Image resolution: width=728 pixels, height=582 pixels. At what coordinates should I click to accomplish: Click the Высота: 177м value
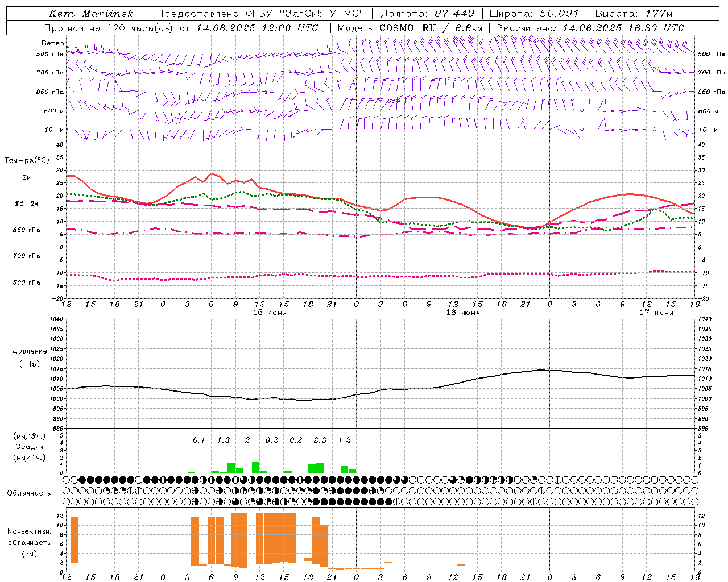[634, 14]
